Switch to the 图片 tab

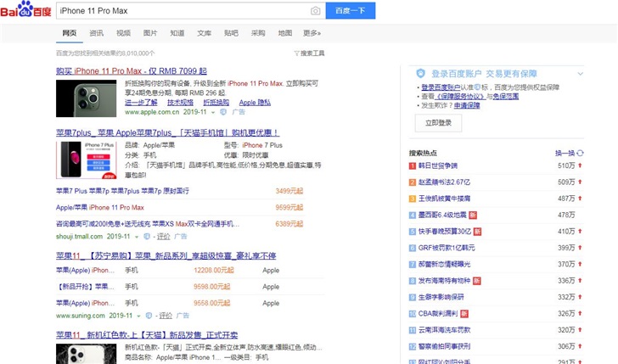(x=150, y=33)
